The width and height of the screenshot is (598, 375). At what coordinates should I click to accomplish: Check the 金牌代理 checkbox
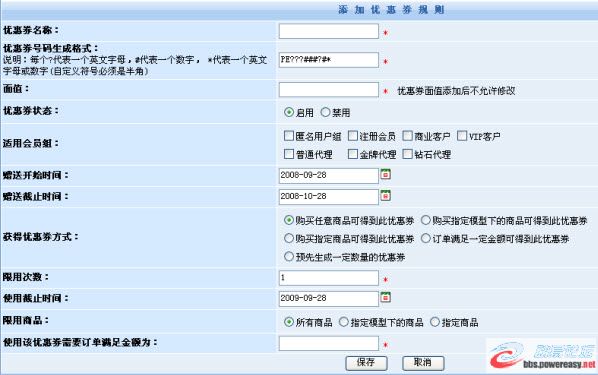click(x=353, y=154)
